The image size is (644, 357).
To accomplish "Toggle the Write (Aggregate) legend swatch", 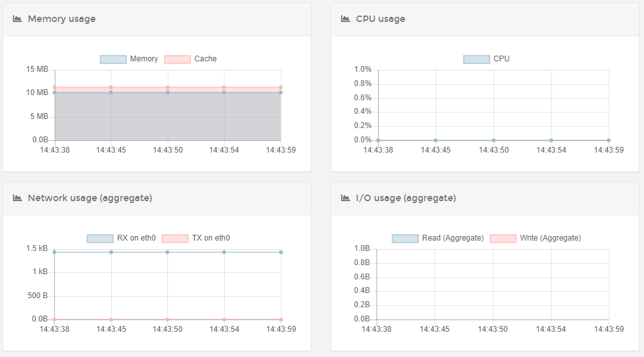I will tap(503, 239).
